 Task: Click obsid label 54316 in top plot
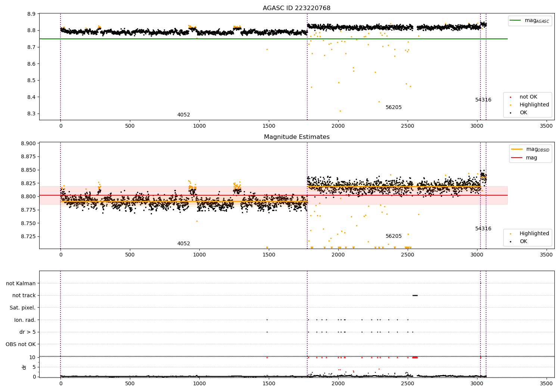(483, 100)
